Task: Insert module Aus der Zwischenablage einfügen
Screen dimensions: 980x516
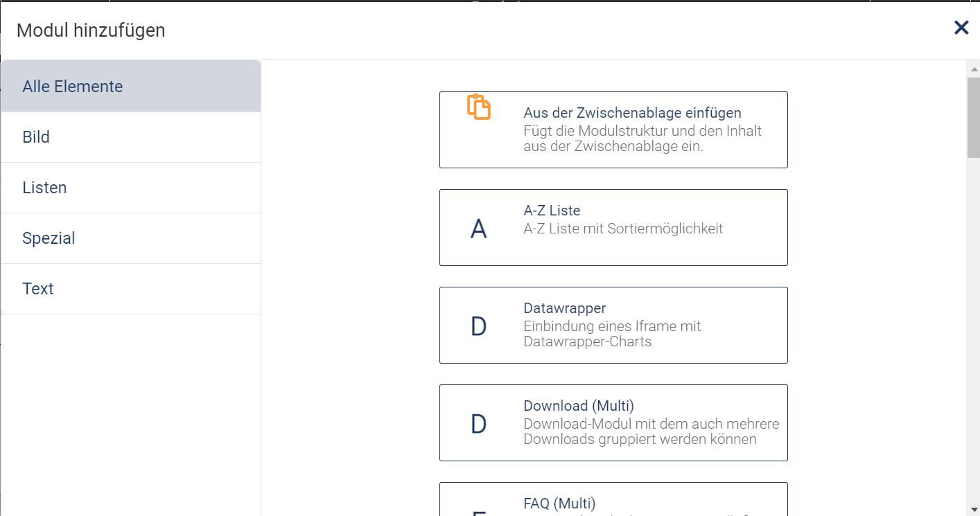Action: click(x=613, y=130)
